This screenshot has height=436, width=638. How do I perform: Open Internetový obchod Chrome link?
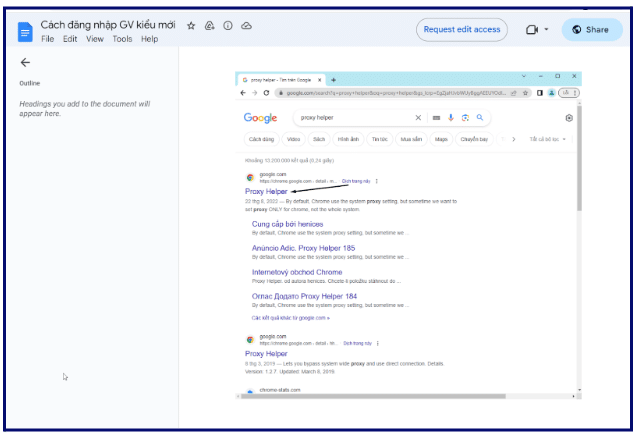pyautogui.click(x=297, y=272)
